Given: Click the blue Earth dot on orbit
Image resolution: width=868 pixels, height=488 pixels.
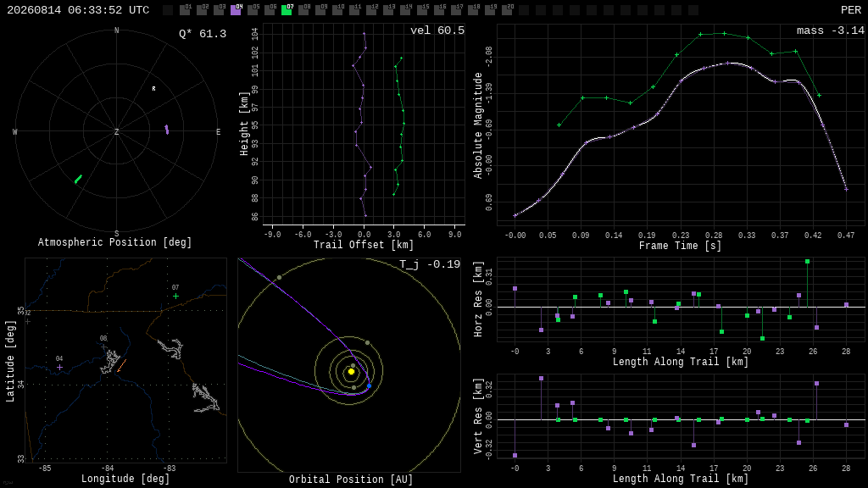Looking at the screenshot, I should click(370, 385).
